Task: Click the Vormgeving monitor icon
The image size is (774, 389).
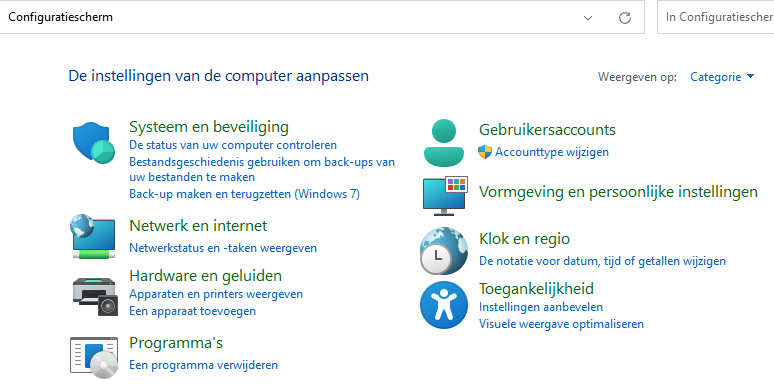Action: tap(445, 195)
